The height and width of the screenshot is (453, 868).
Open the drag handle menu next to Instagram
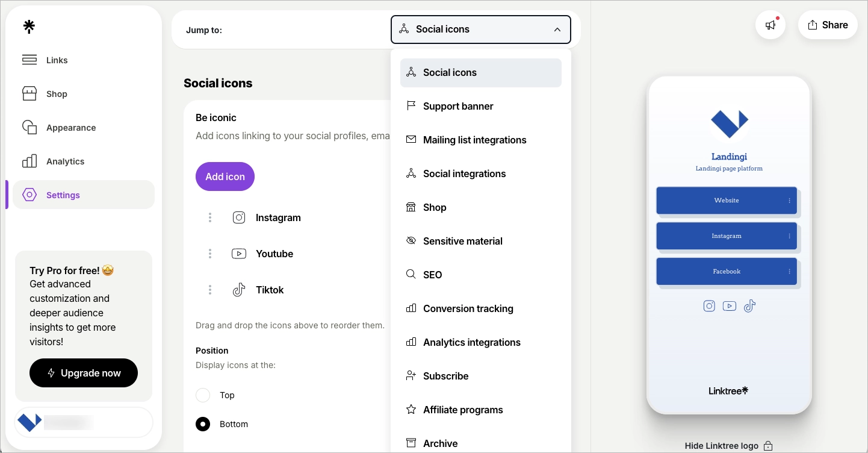(210, 217)
